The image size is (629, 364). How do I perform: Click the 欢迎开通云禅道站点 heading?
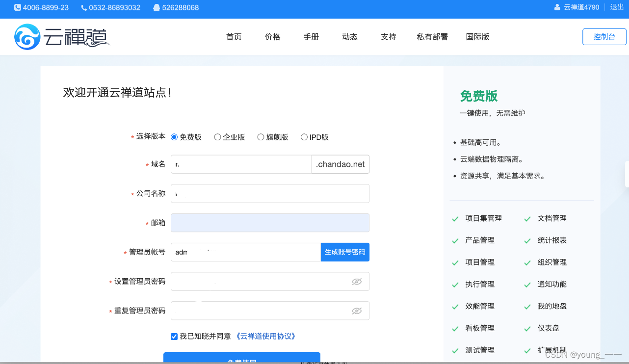[x=117, y=92]
